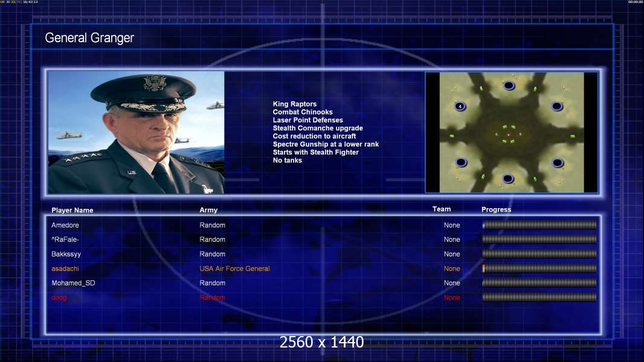Click the Army column header
The height and width of the screenshot is (362, 644).
click(x=208, y=210)
